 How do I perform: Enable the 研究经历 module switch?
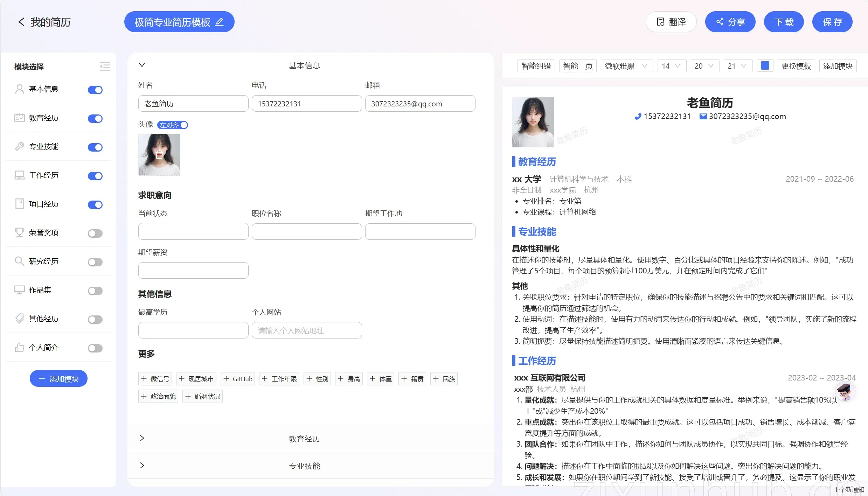pos(95,262)
